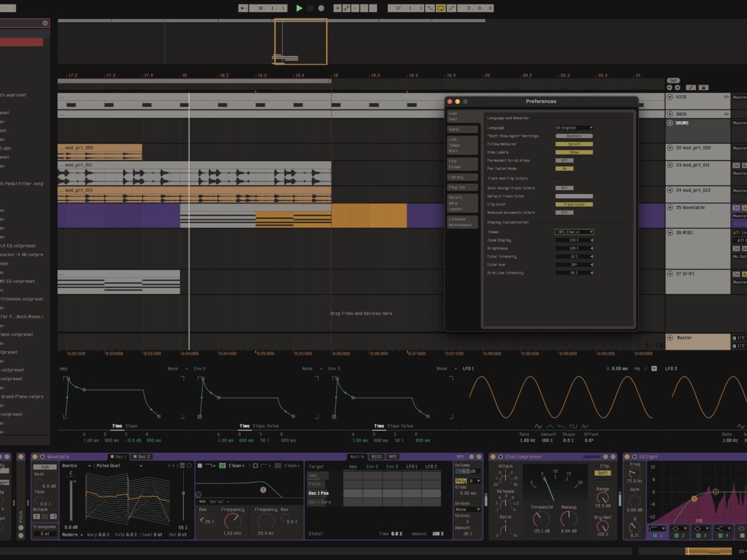Click the Stop button in transport
This screenshot has width=747, height=560.
pos(310,8)
